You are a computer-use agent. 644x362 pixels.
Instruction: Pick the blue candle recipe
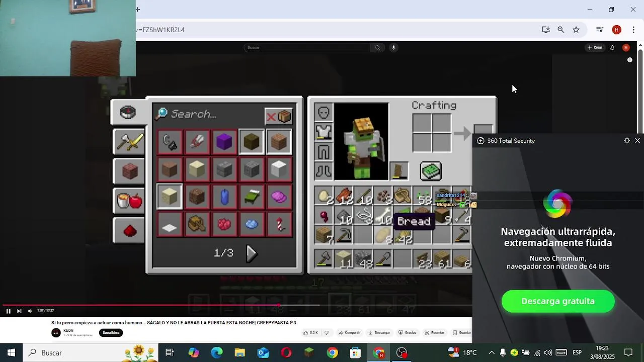point(224,197)
